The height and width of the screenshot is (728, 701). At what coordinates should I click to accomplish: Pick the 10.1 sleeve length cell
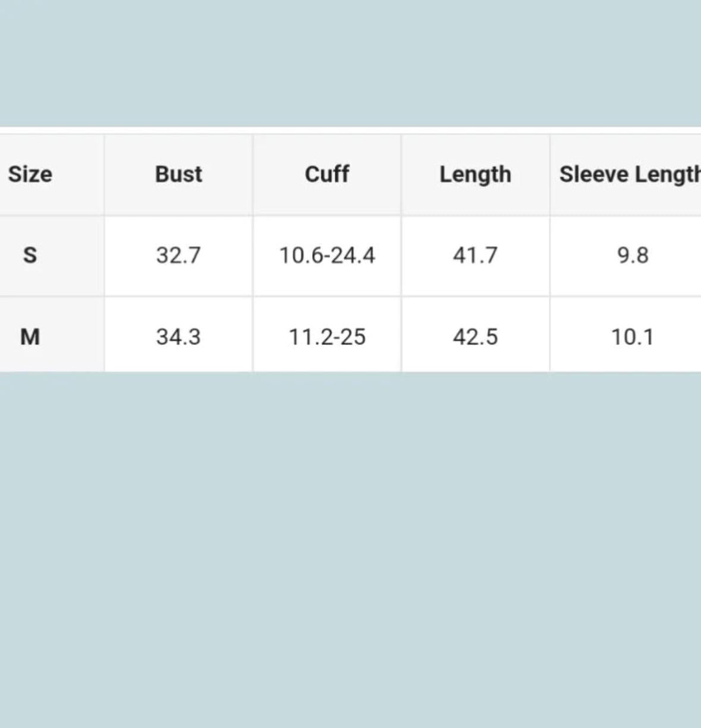click(632, 337)
